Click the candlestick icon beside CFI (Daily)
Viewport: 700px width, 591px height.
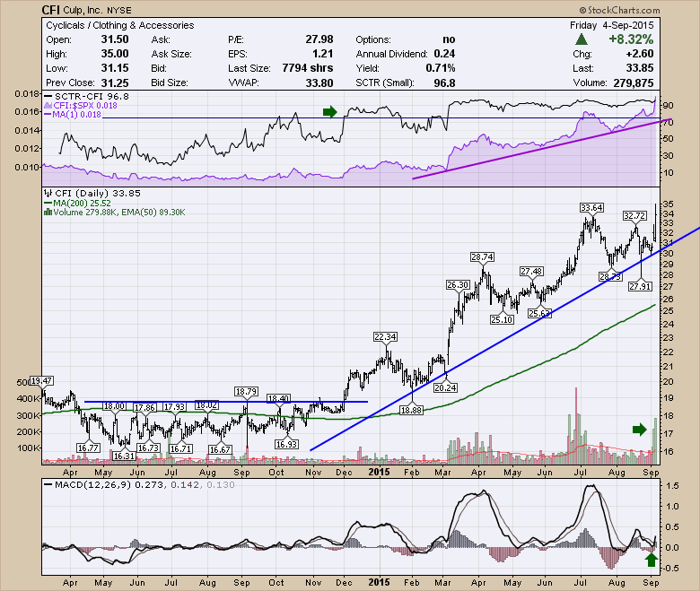pyautogui.click(x=48, y=193)
